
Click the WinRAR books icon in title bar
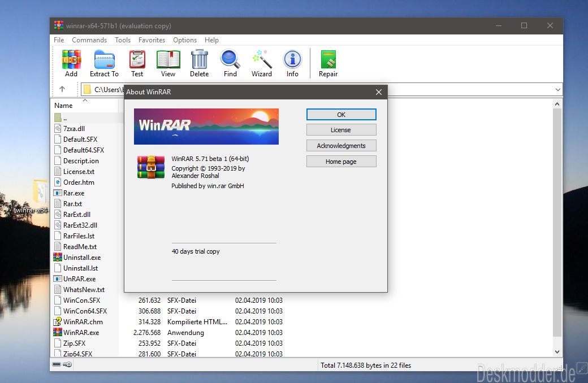point(59,25)
